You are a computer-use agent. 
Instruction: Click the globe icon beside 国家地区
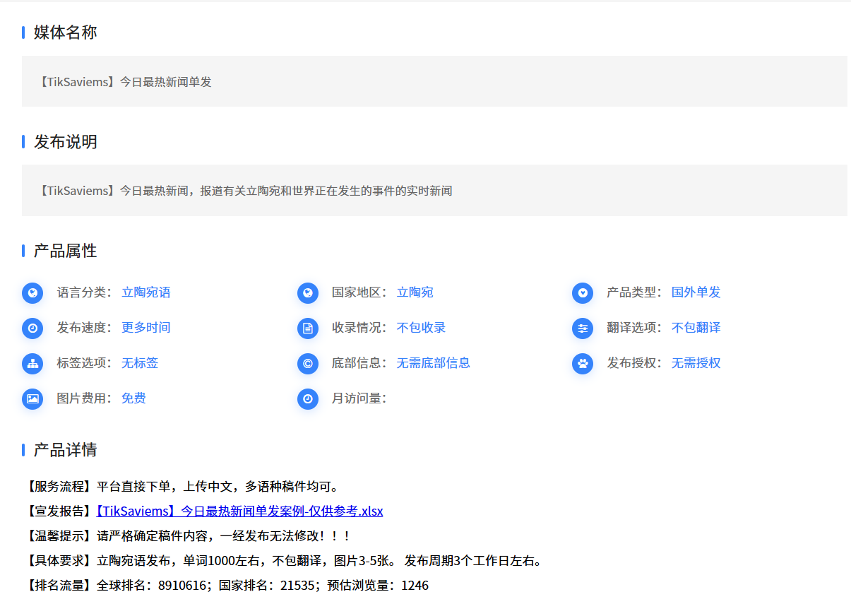pos(307,292)
